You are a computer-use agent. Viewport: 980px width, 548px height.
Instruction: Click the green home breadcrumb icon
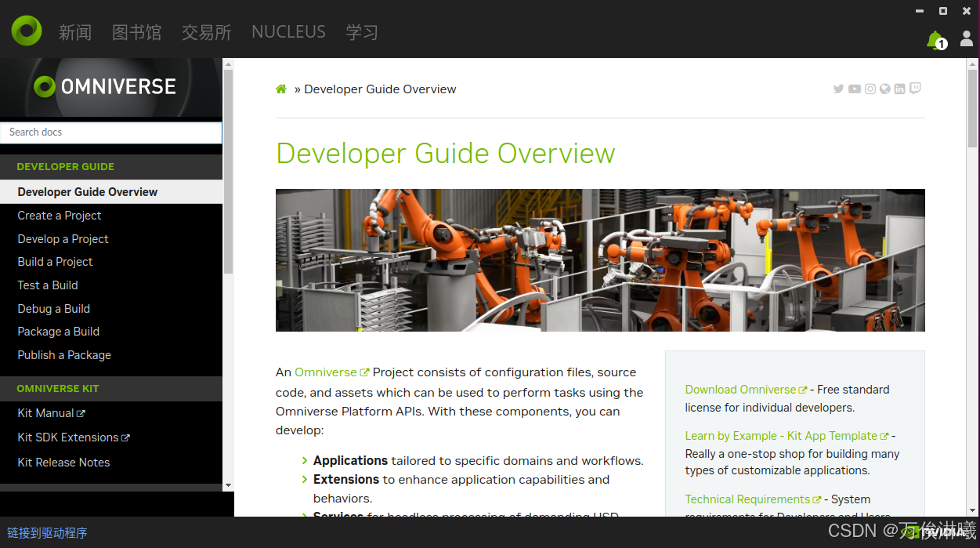tap(281, 89)
